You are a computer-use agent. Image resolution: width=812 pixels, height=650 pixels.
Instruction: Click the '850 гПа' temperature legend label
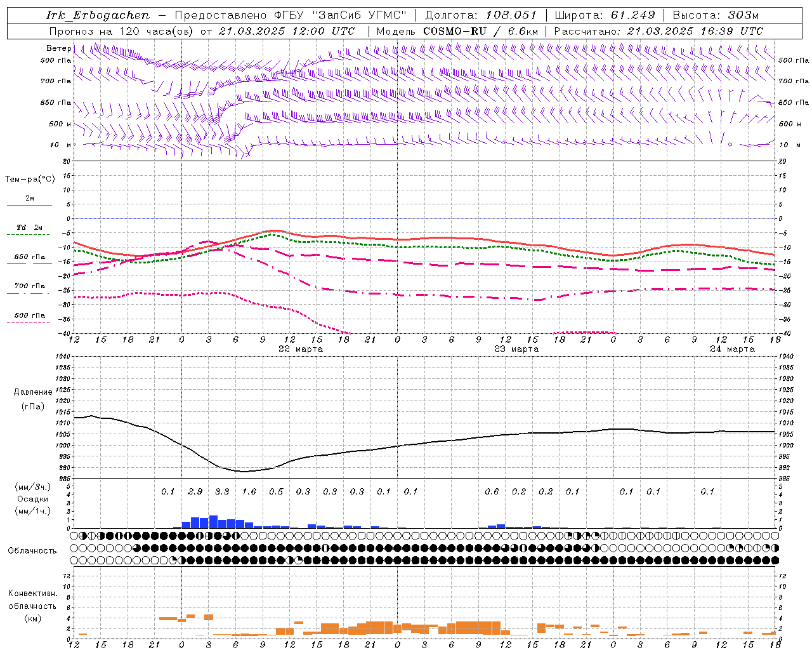(30, 257)
